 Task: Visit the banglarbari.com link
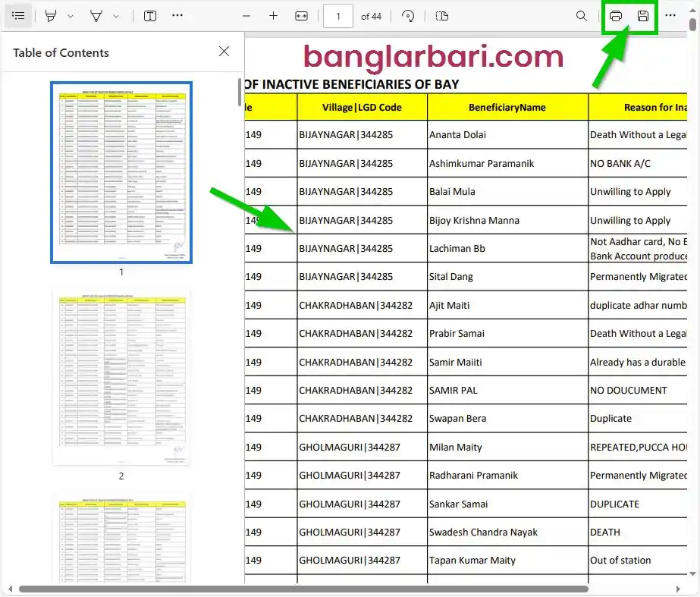click(x=432, y=56)
